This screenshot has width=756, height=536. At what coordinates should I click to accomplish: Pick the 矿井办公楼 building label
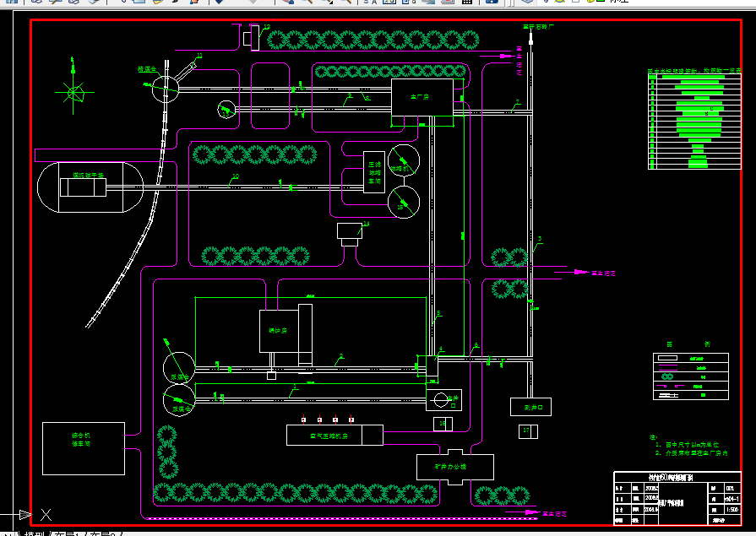(x=450, y=467)
